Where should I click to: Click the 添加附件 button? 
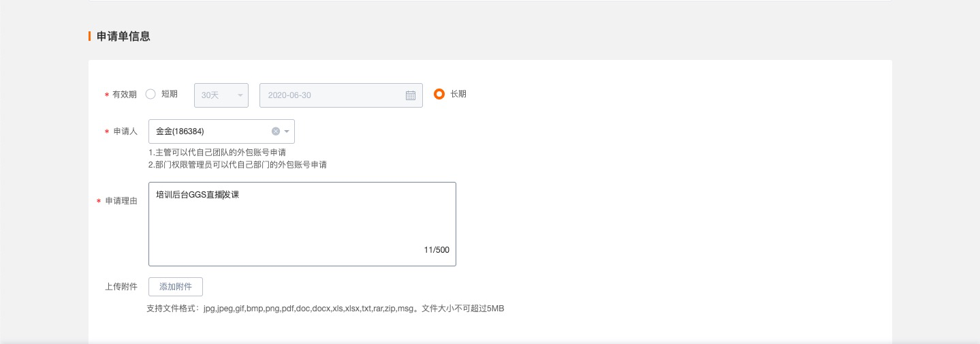176,287
